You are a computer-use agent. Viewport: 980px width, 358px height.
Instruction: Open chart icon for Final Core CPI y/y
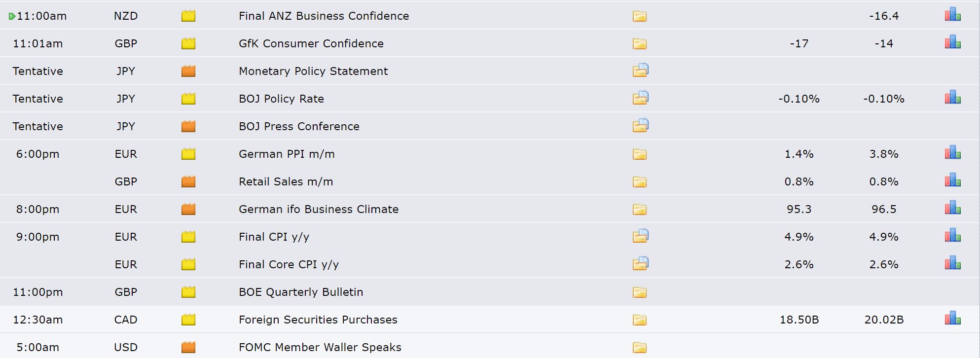click(952, 263)
